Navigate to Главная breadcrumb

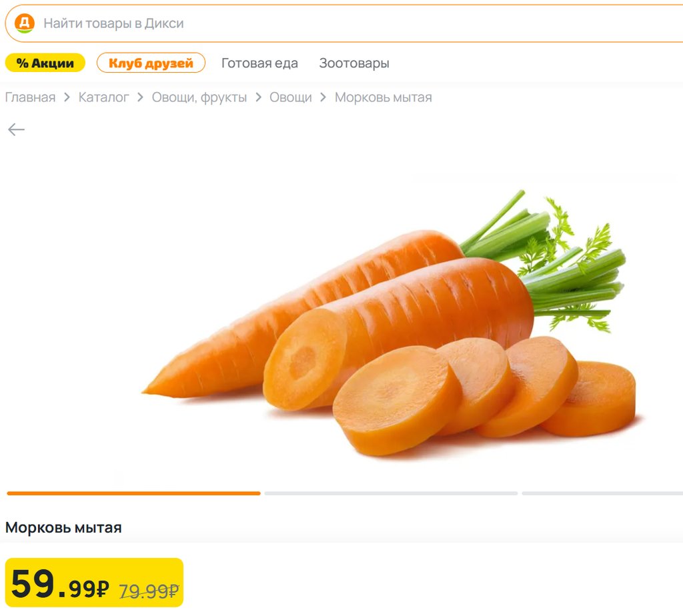[31, 97]
